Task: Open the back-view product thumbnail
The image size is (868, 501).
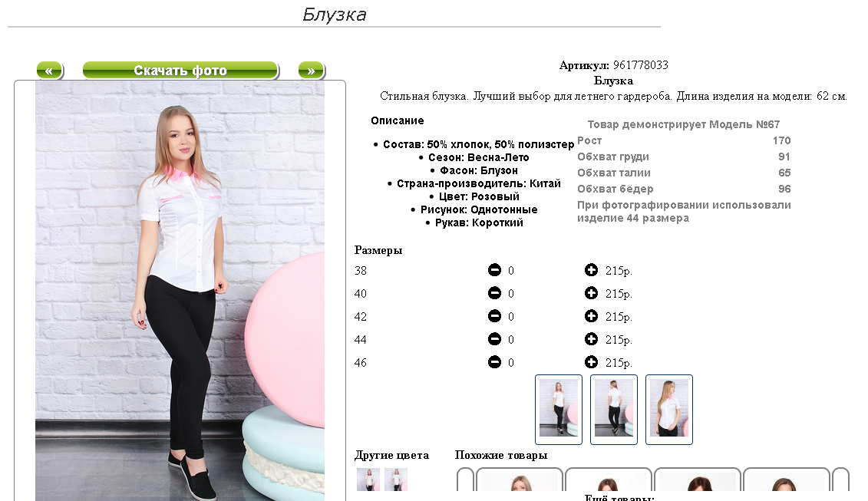Action: (x=614, y=410)
